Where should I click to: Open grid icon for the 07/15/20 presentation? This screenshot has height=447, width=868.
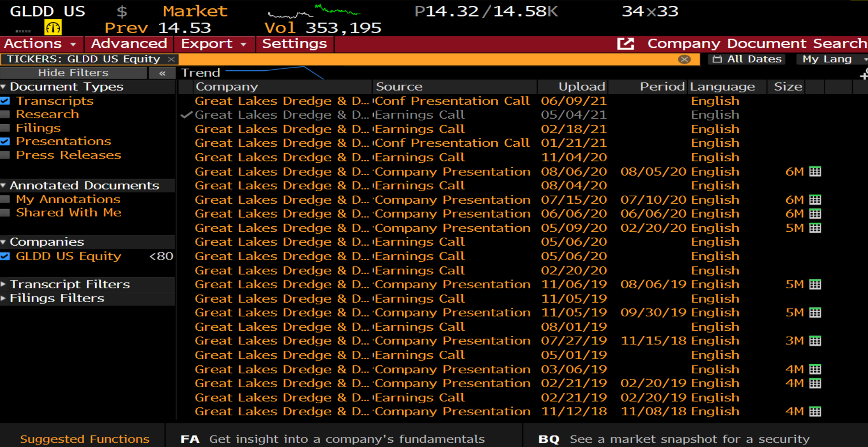(815, 200)
